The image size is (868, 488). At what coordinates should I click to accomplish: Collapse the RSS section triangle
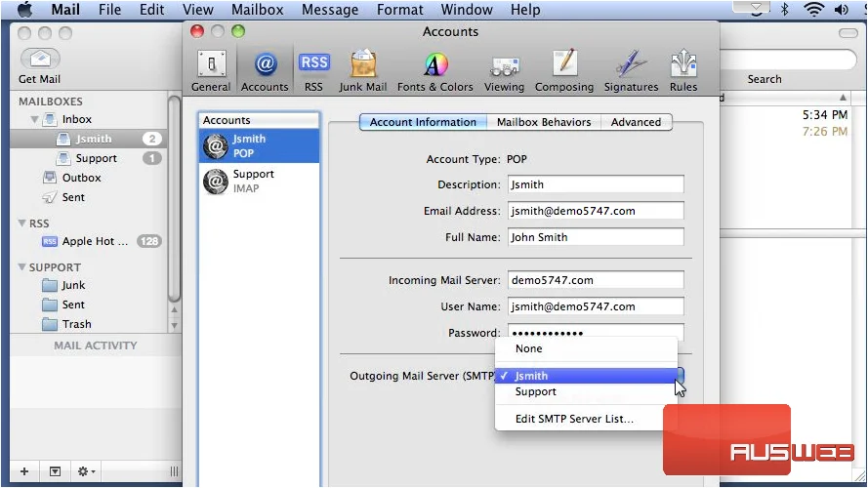click(x=21, y=223)
